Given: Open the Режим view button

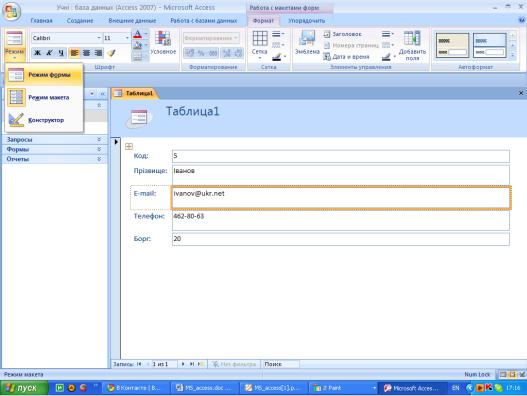Looking at the screenshot, I should (x=14, y=45).
